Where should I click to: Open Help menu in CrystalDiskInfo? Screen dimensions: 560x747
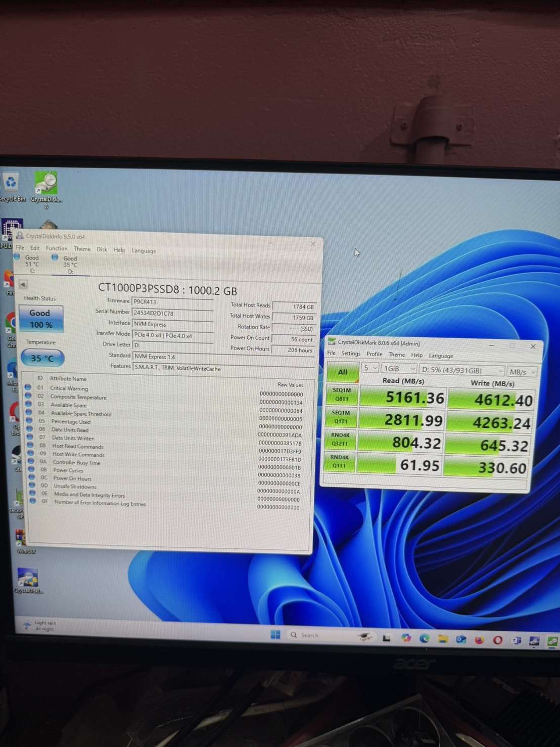click(119, 250)
